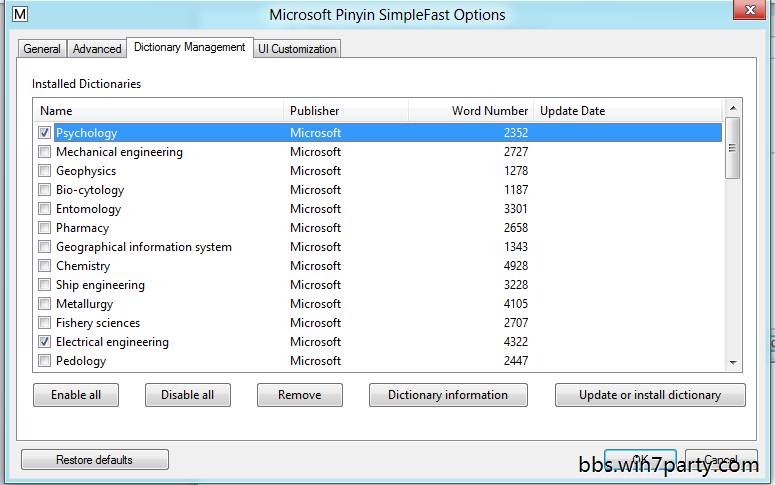Select the Dictionary Management tab
This screenshot has height=485, width=775.
click(x=190, y=47)
